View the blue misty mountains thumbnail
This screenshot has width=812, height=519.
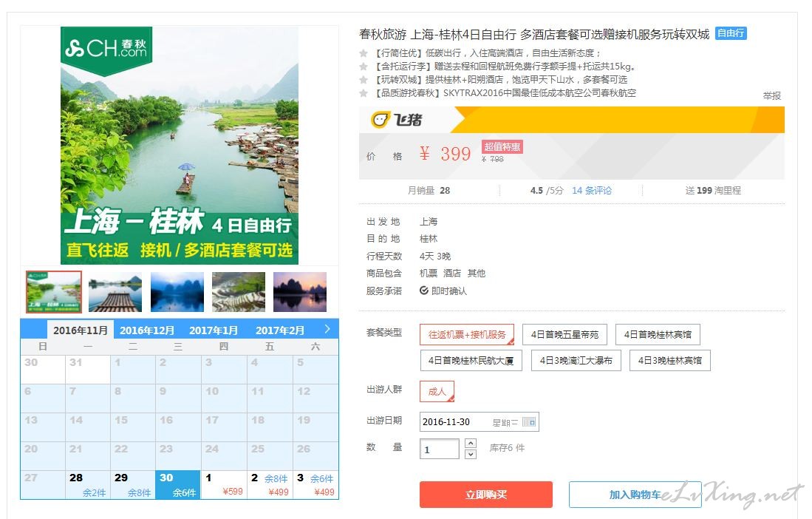click(177, 292)
